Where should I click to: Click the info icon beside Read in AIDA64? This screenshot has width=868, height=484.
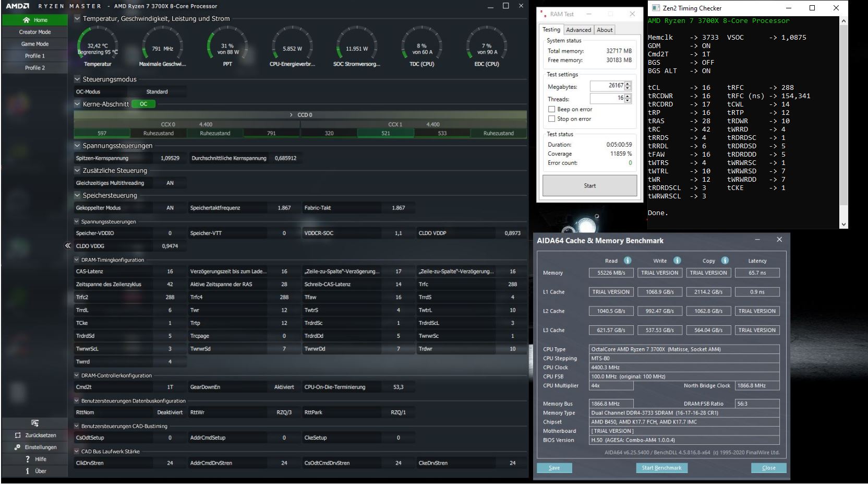point(628,261)
